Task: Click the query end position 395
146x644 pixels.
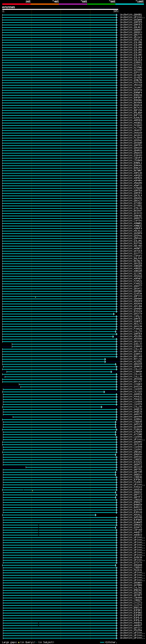Action: tap(115, 11)
